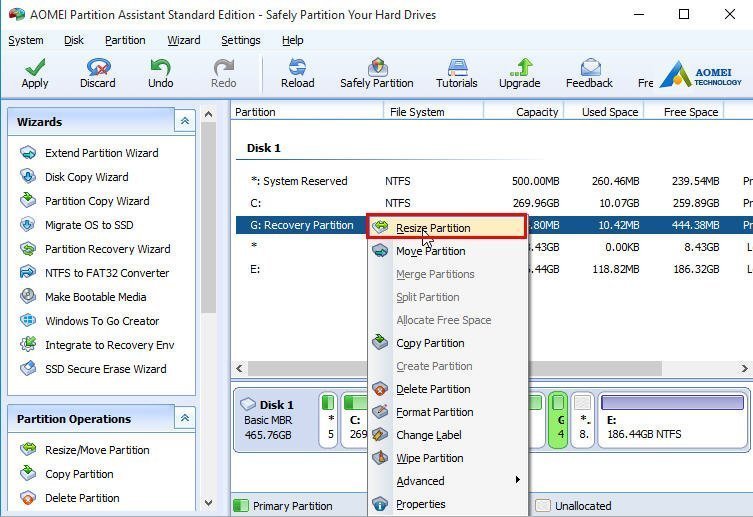Select Disk 1 Basic MBR disk icon
This screenshot has height=517, width=753.
coord(248,404)
